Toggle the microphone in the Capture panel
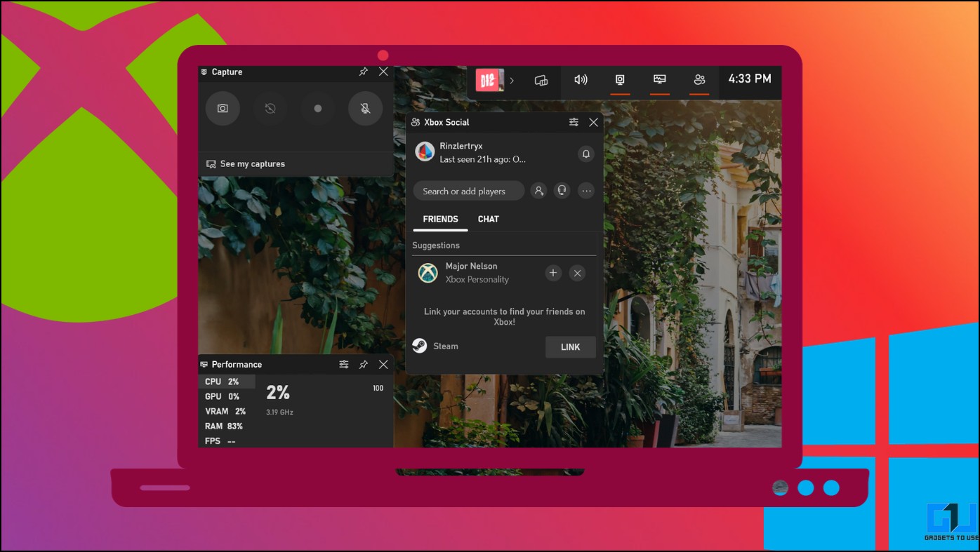Image resolution: width=980 pixels, height=552 pixels. pos(364,108)
